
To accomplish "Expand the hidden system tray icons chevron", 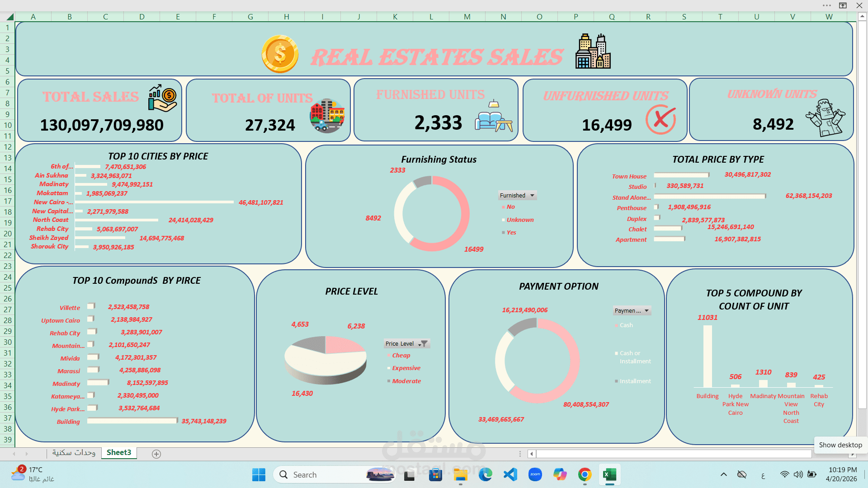I will click(724, 474).
